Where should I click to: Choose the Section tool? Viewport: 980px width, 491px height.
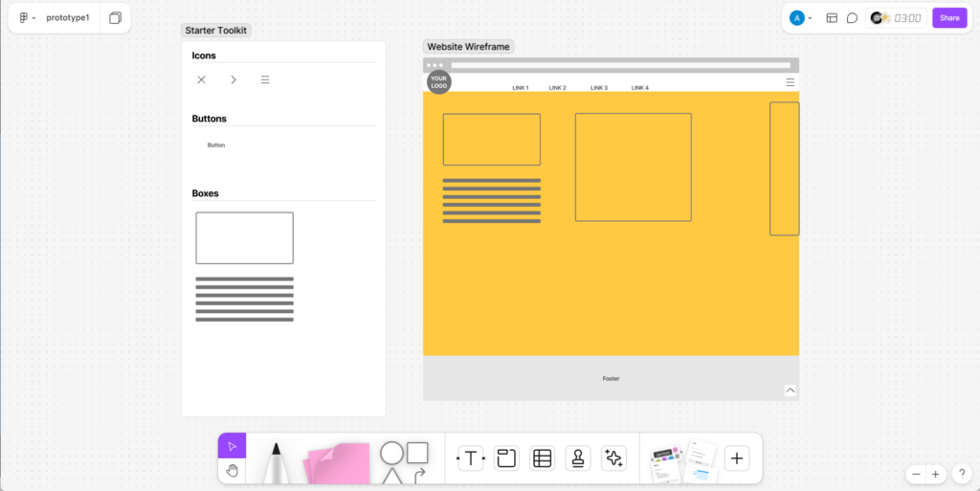pos(506,458)
